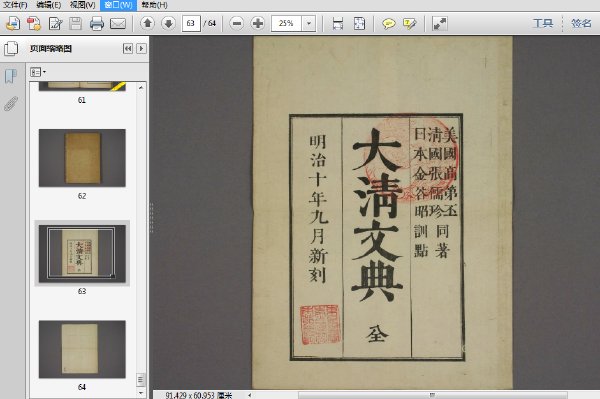Switch to full screen read mode
600x399 pixels.
tap(440, 24)
